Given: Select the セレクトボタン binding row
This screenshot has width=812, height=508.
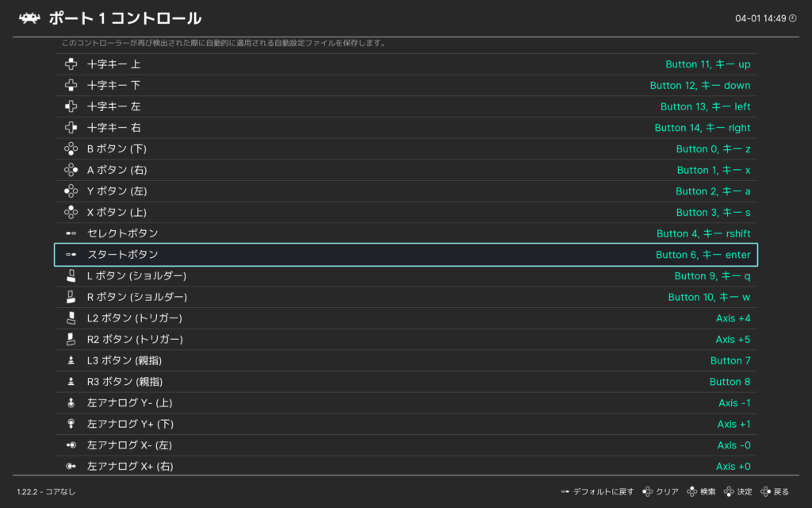Looking at the screenshot, I should [406, 233].
